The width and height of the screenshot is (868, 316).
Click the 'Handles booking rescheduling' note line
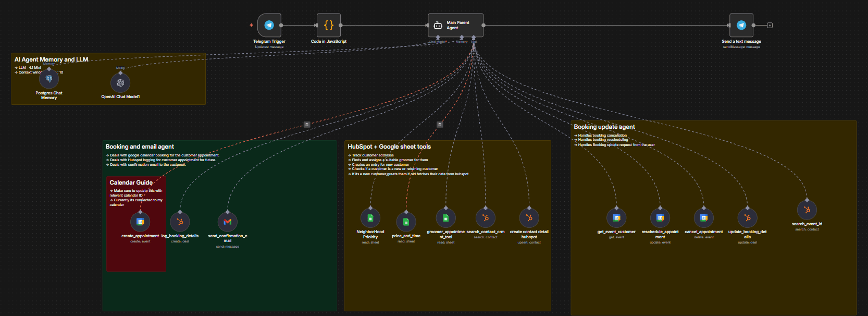click(601, 140)
